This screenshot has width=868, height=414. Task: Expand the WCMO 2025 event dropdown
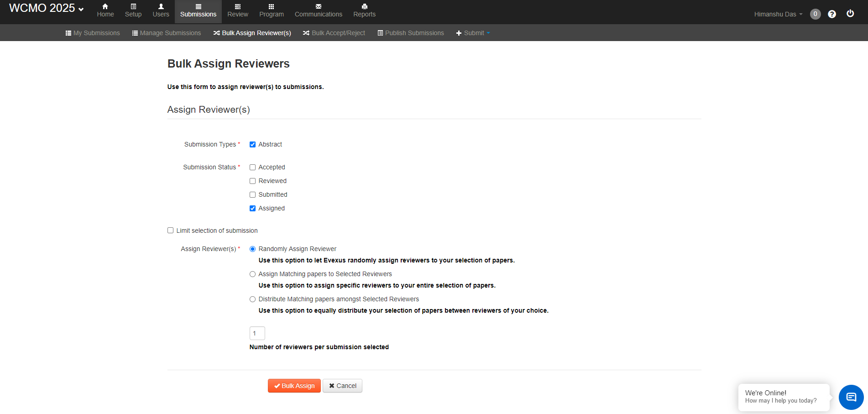point(46,8)
